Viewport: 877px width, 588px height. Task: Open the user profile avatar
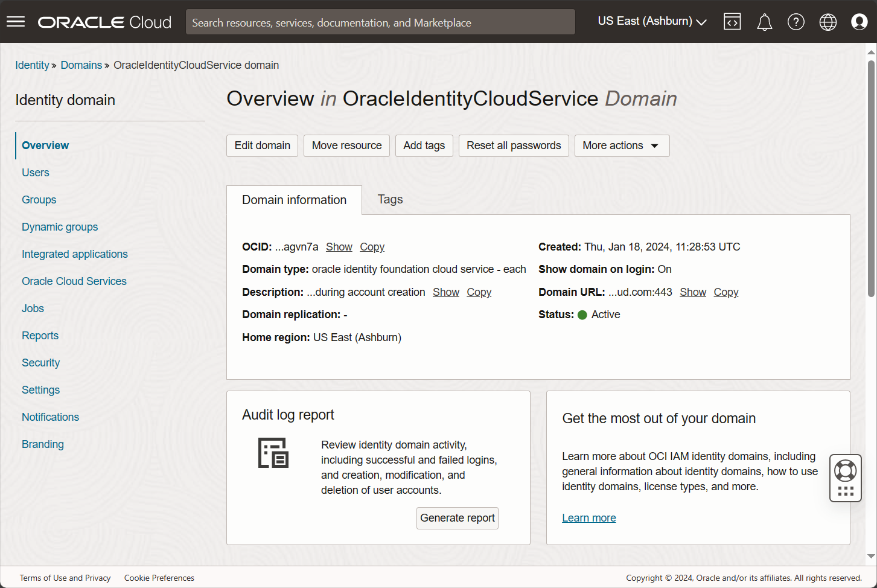click(x=859, y=21)
